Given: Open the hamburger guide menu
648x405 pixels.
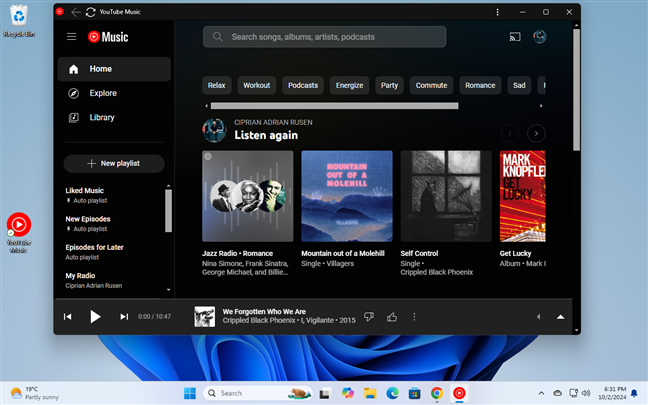Looking at the screenshot, I should (x=71, y=37).
